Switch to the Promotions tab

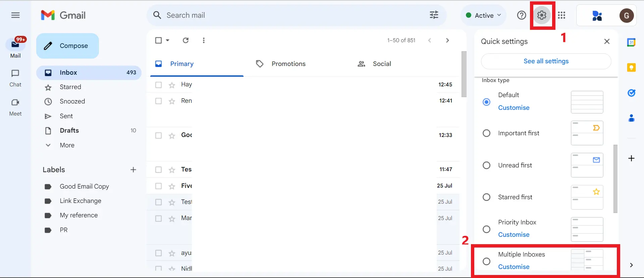[x=281, y=64]
